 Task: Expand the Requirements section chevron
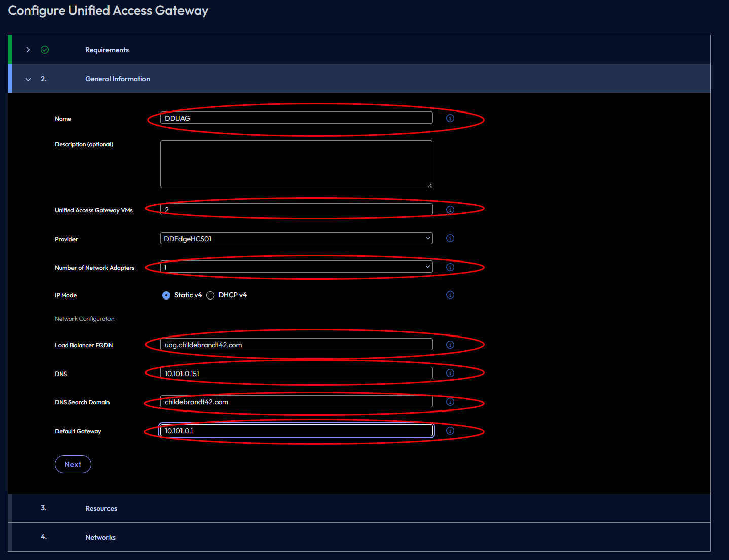click(28, 50)
